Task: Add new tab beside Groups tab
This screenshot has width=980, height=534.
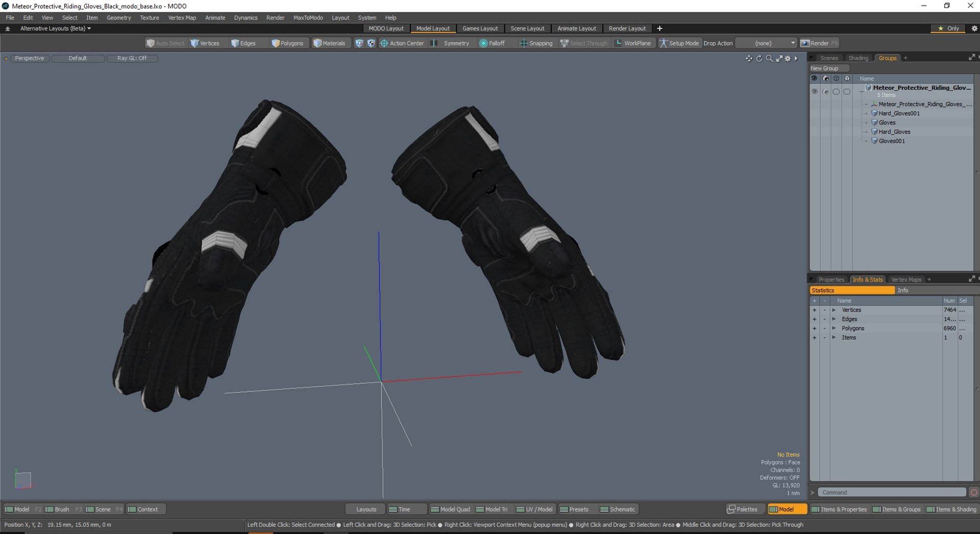Action: coord(905,58)
